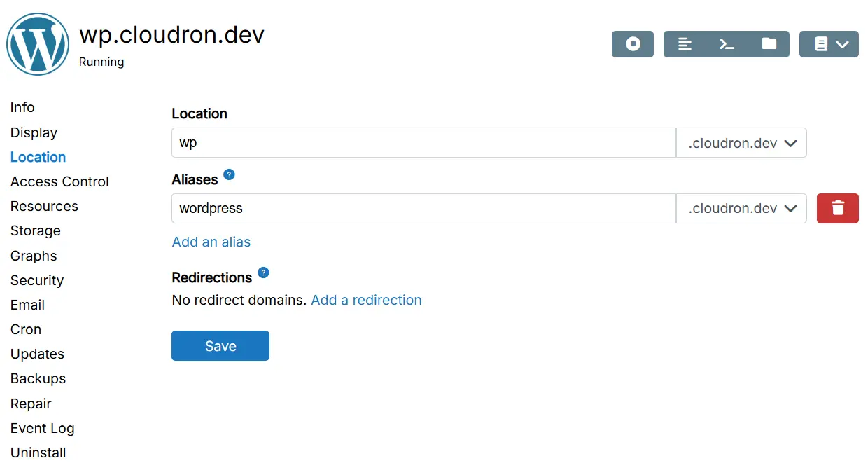Screen dimensions: 868x475
Task: Delete the wordpress alias with trash icon
Action: [837, 208]
